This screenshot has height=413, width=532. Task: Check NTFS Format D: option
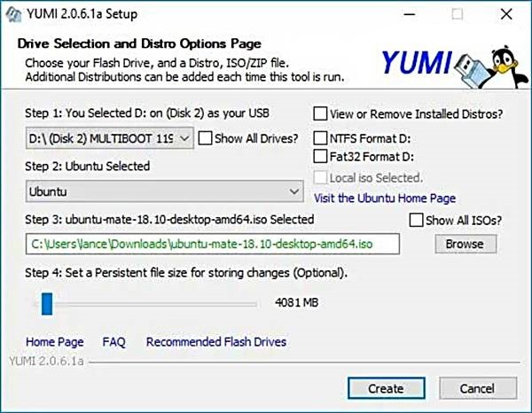click(320, 138)
